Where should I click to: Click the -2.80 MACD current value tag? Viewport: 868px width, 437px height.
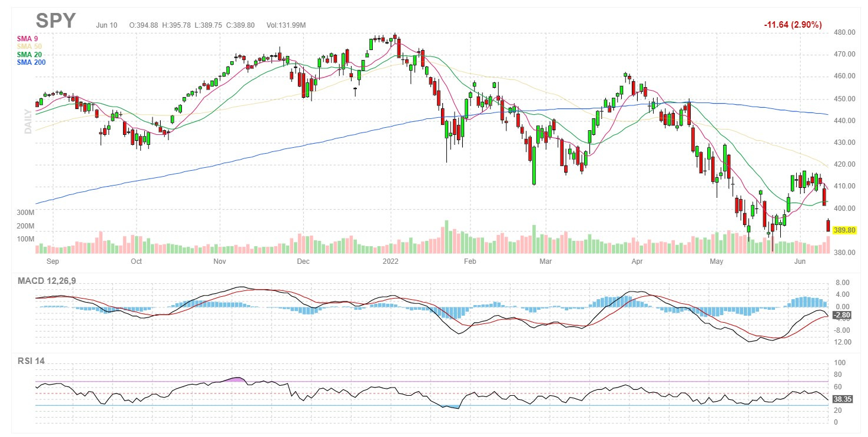point(843,316)
